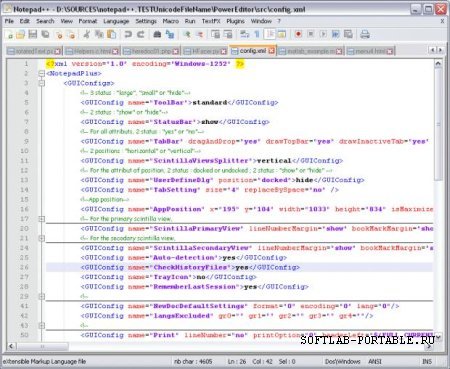
Task: Save the recorded macro icon
Action: pos(348,34)
